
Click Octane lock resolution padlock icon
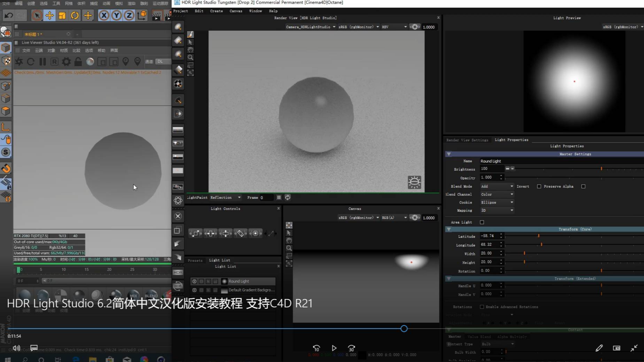[x=78, y=61]
